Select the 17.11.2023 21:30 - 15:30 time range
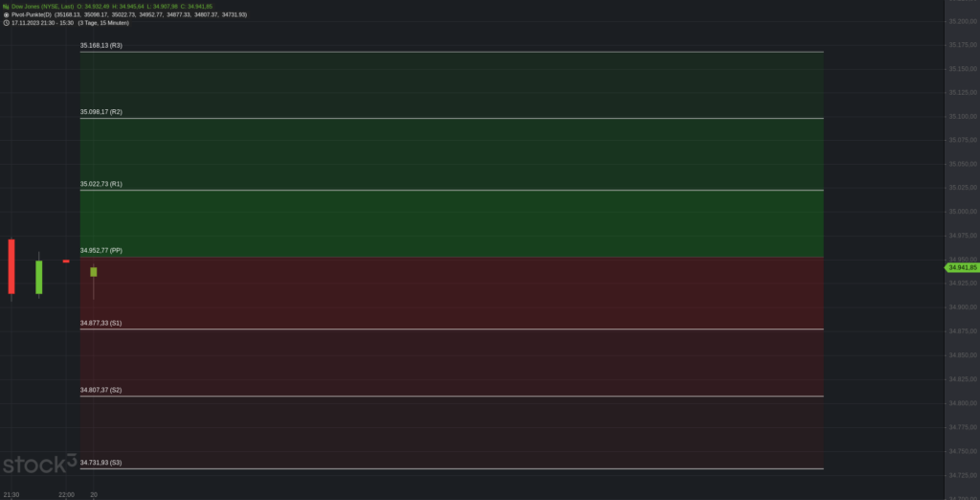This screenshot has width=980, height=500. [x=42, y=23]
